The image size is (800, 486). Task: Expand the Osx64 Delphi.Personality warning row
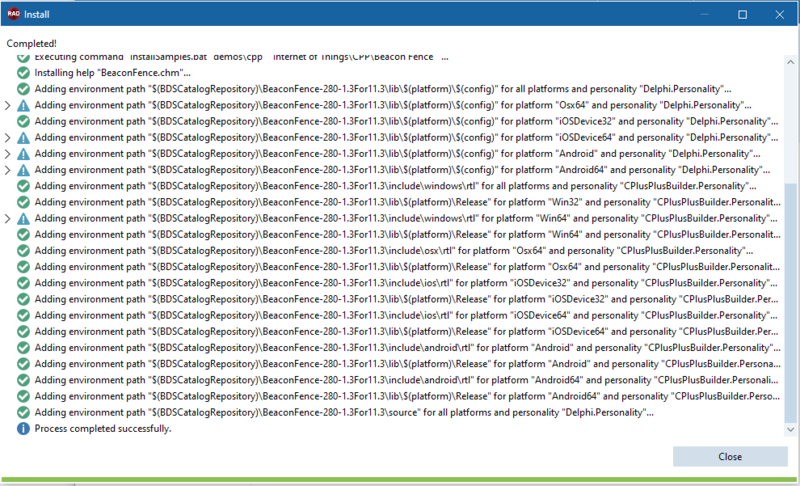coord(7,106)
